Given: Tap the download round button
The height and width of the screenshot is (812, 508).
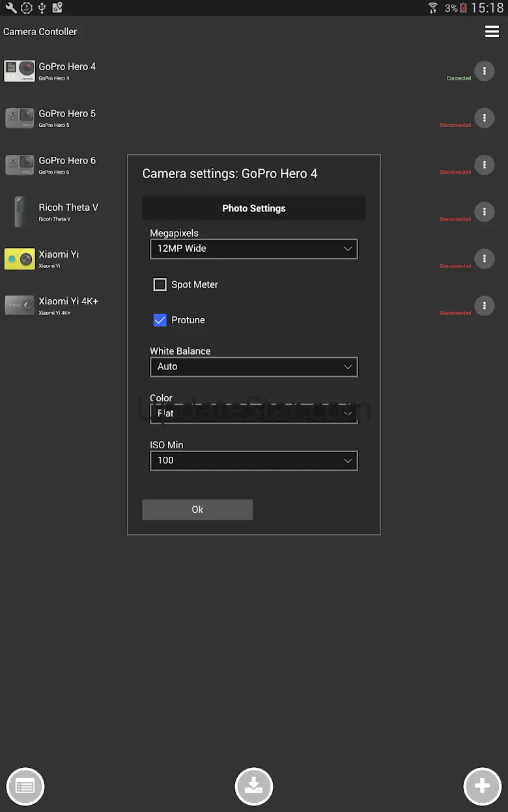Looking at the screenshot, I should click(x=254, y=786).
